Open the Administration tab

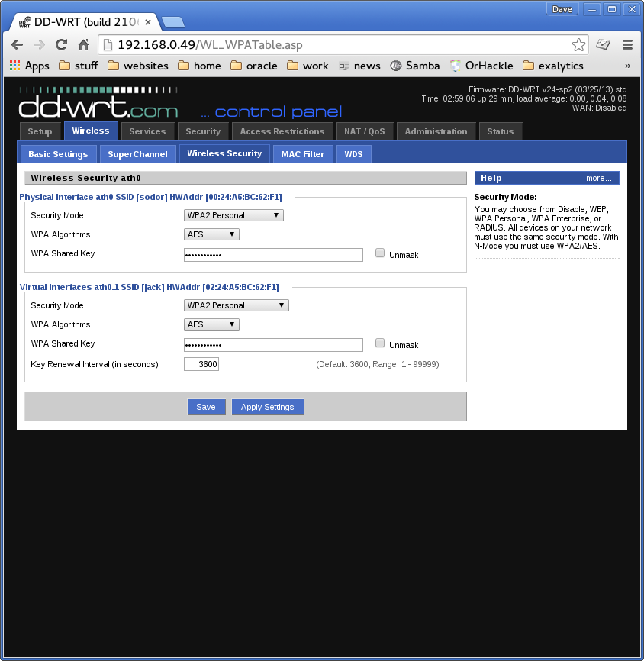(436, 131)
